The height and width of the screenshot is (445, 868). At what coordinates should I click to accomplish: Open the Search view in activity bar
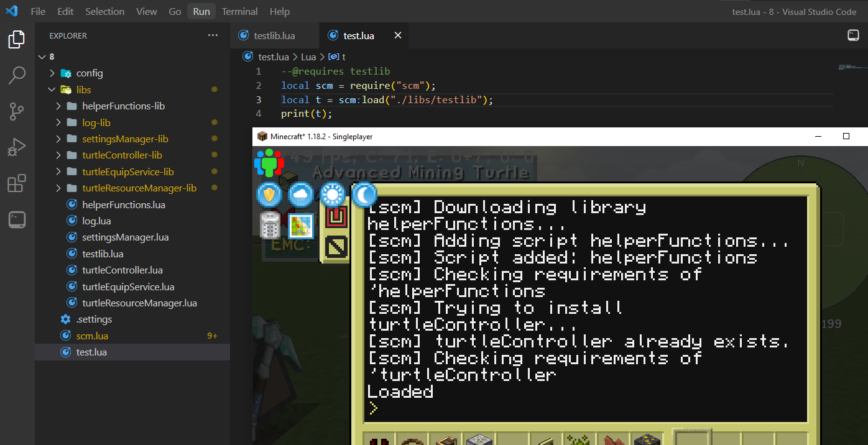click(17, 76)
